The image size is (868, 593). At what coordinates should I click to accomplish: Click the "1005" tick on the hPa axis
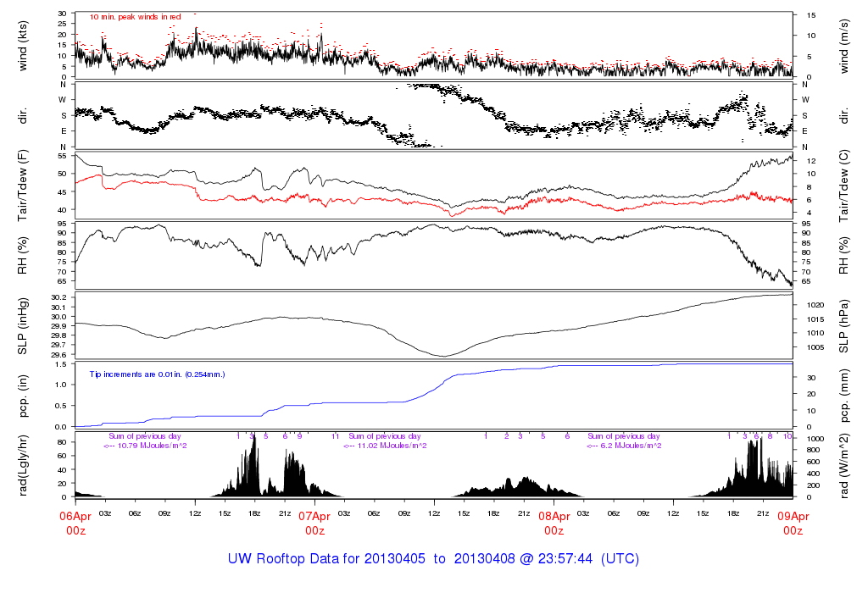pos(815,347)
